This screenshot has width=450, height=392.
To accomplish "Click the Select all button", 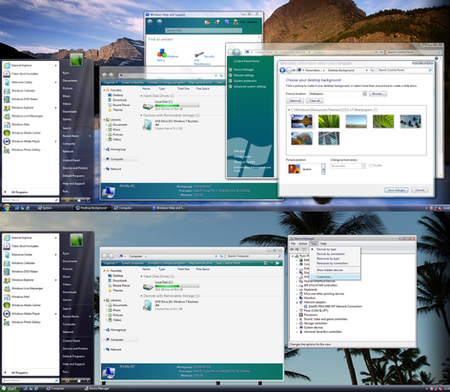I will coord(295,101).
